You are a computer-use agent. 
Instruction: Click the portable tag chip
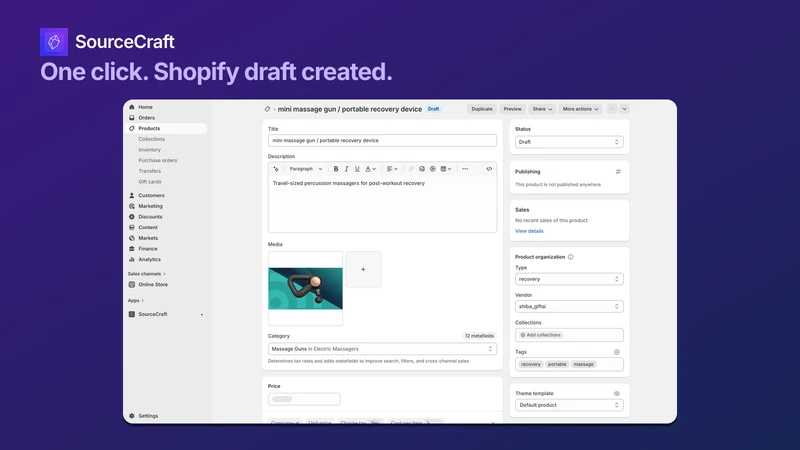(x=557, y=364)
